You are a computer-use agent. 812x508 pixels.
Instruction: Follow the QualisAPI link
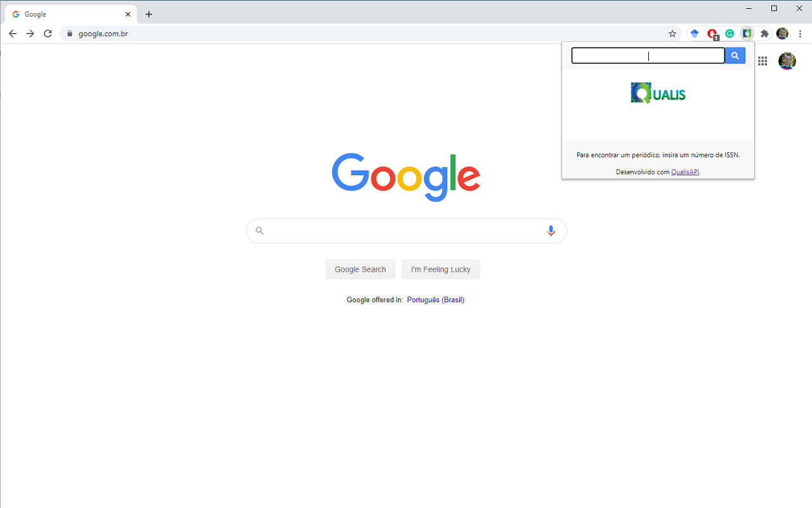click(x=684, y=171)
